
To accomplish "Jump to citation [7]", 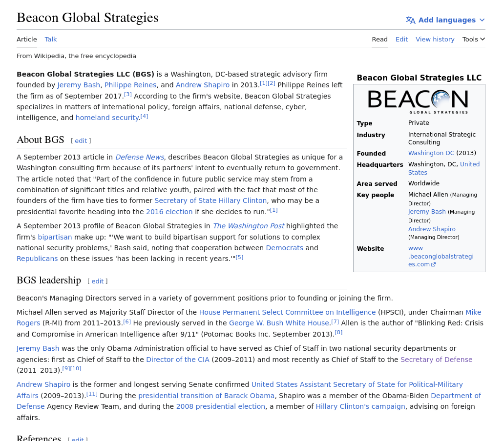I will [335, 321].
